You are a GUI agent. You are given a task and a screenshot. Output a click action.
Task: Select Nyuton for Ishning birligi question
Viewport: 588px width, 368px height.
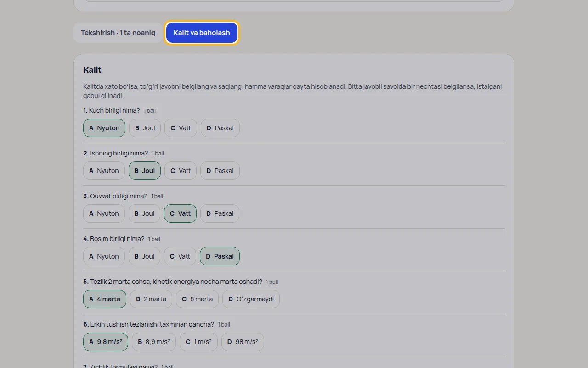pos(104,171)
